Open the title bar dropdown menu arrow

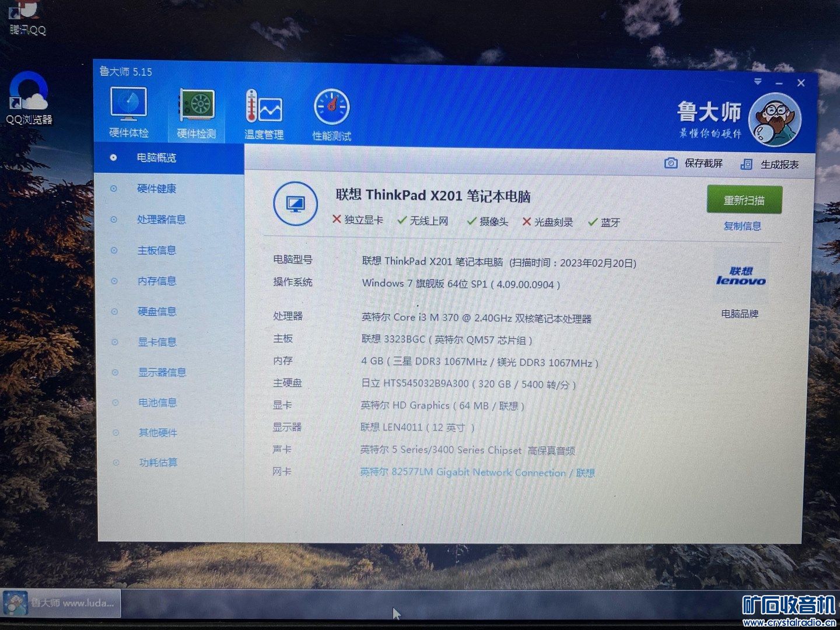[758, 82]
